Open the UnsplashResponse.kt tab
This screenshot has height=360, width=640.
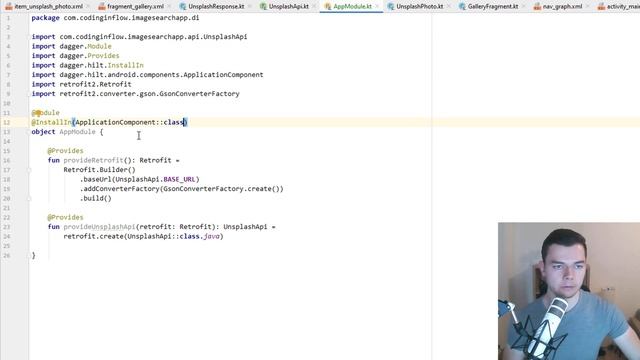click(216, 7)
